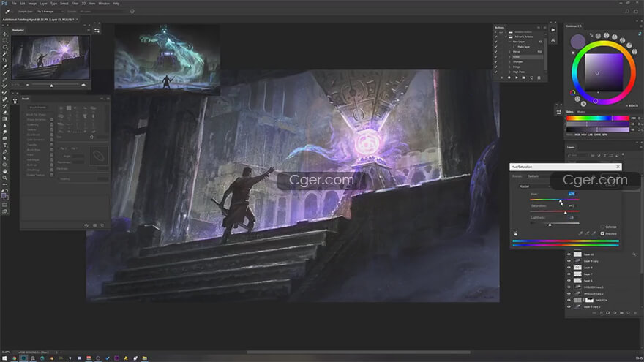Expand the High Pass action

pos(509,72)
